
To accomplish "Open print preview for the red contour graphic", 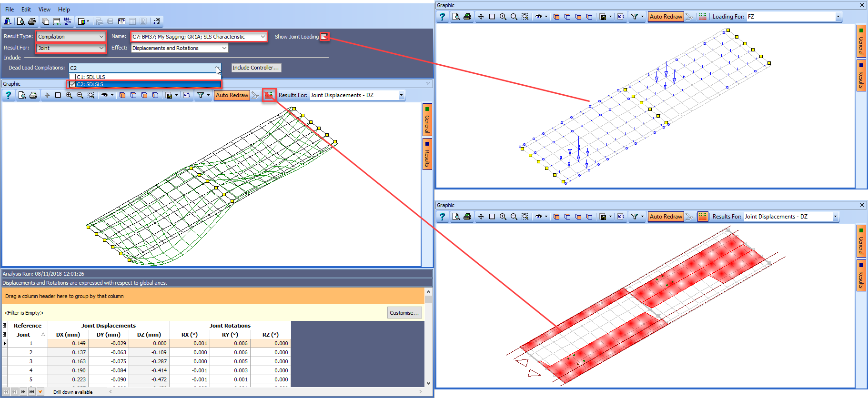I will [x=456, y=217].
